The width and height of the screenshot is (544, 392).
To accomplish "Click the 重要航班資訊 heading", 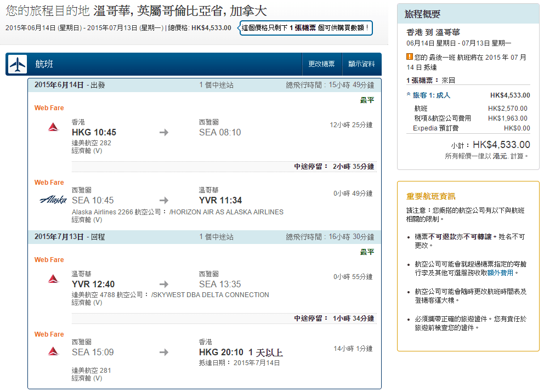I will click(x=430, y=196).
